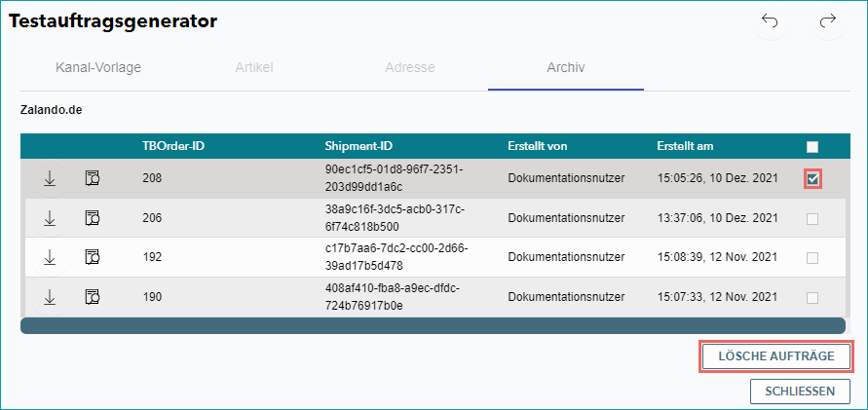Check the checkbox for order 206

[812, 219]
